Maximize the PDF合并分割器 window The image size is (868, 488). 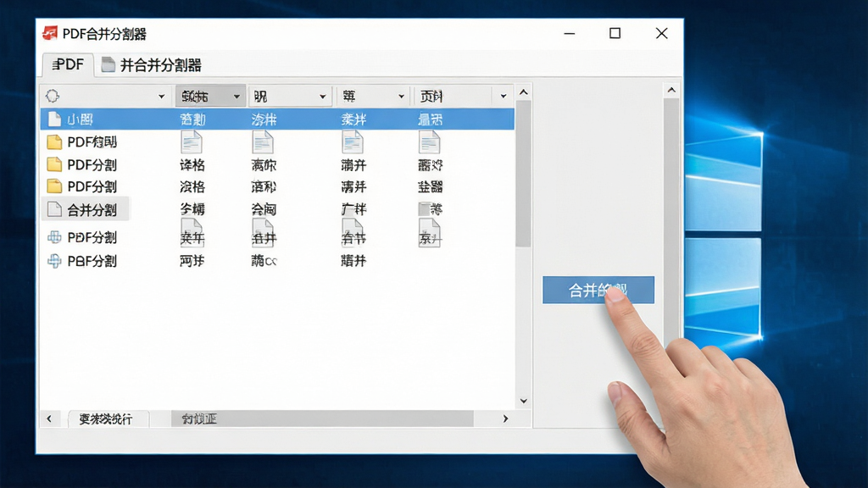click(615, 33)
